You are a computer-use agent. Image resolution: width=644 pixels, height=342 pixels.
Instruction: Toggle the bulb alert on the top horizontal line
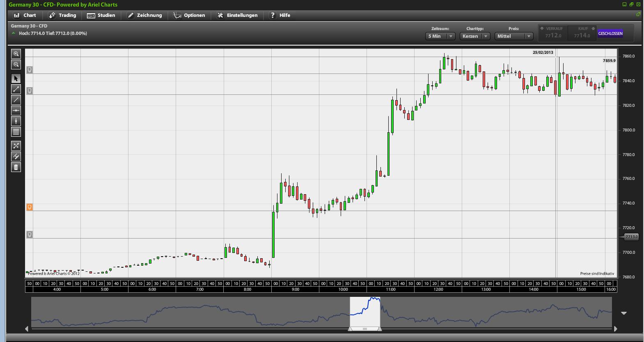(x=30, y=70)
